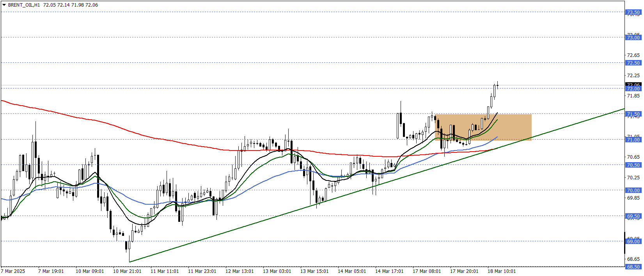Click the 17 Mar 20:01 time label
This screenshot has width=644, height=276.
(464, 271)
